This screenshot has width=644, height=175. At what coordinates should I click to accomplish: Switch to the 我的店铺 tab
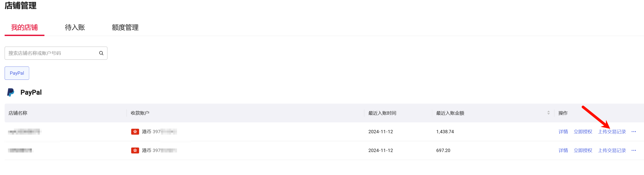coord(25,27)
